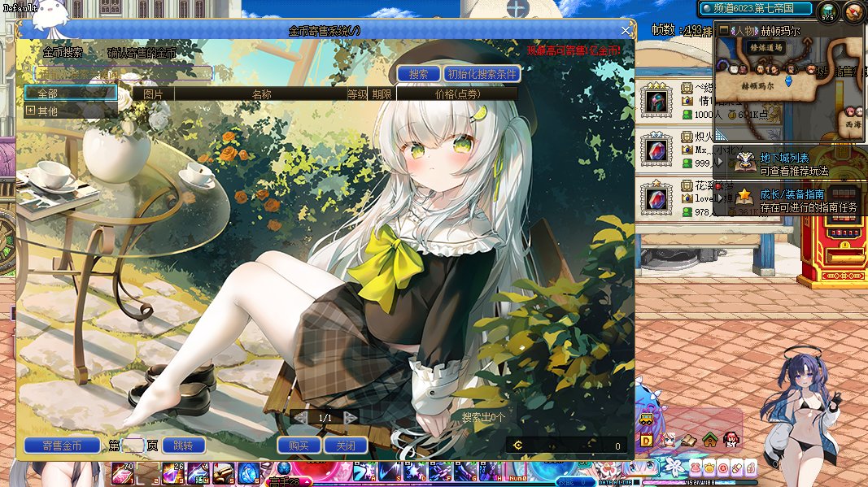Click the search keyword input field

[x=123, y=73]
